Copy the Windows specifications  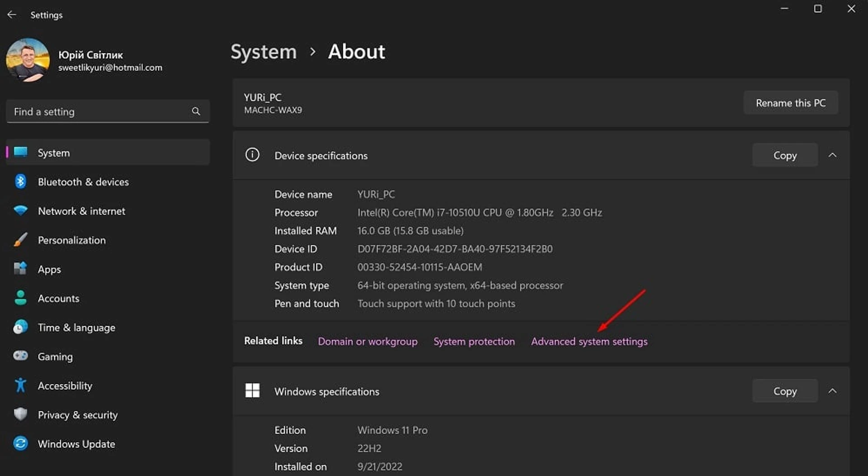pyautogui.click(x=785, y=391)
